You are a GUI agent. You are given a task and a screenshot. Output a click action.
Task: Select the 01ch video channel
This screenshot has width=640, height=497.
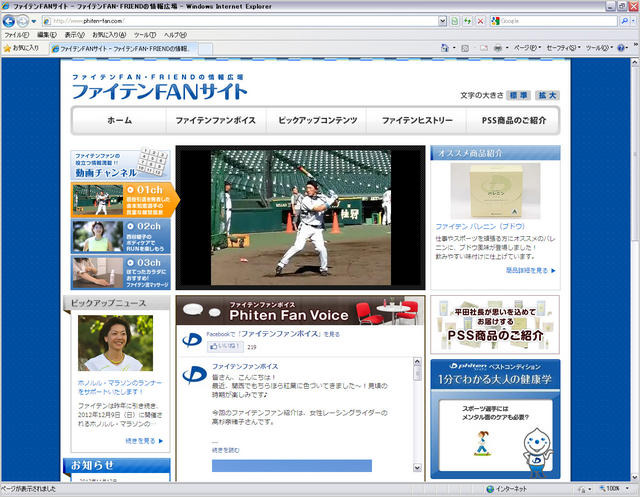(125, 200)
